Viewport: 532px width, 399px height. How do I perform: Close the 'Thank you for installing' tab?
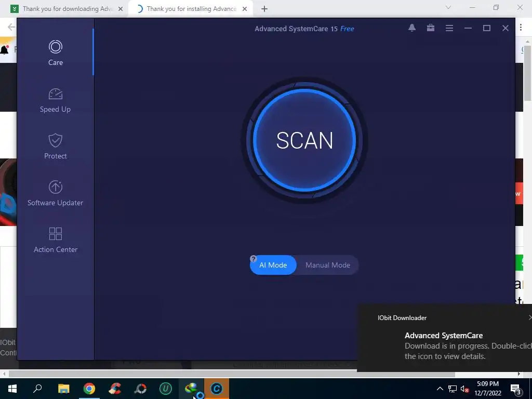tap(245, 9)
